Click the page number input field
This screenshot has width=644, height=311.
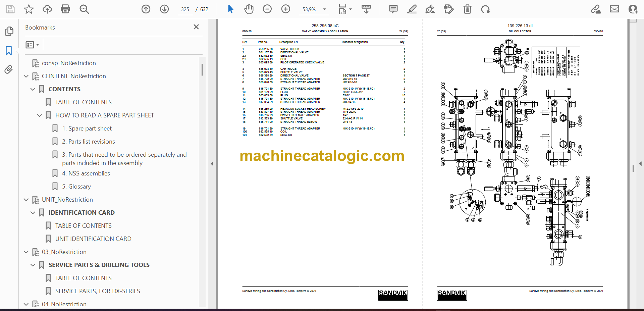tap(185, 9)
